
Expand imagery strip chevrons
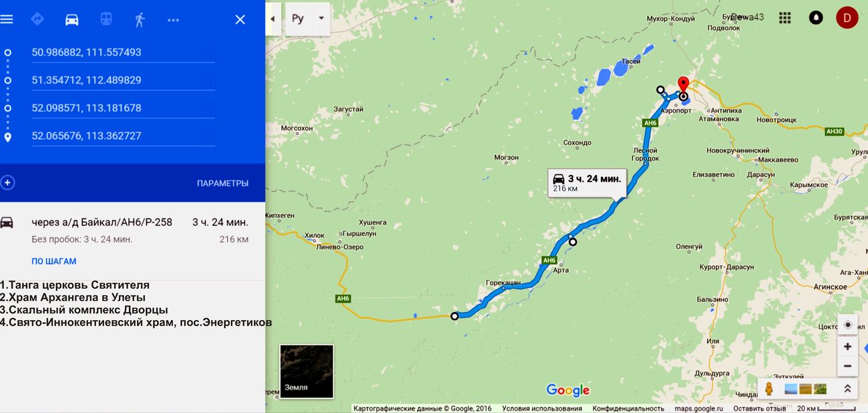[847, 388]
